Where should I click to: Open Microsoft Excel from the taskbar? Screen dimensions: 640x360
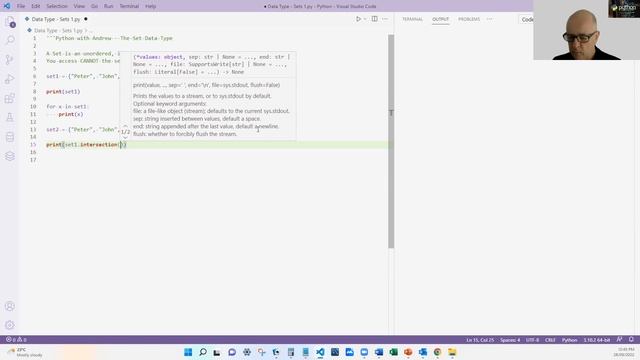pyautogui.click(x=393, y=352)
